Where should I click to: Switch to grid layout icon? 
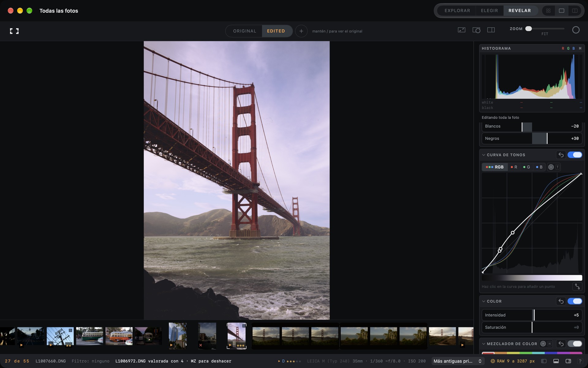[x=548, y=11]
